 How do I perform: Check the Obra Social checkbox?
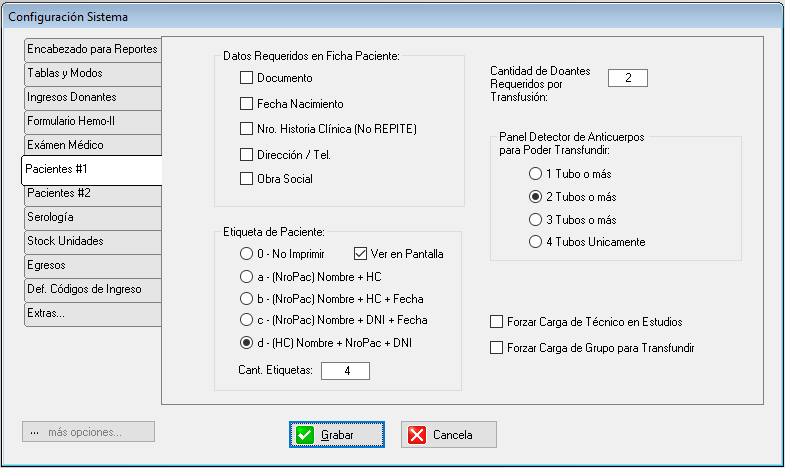247,179
